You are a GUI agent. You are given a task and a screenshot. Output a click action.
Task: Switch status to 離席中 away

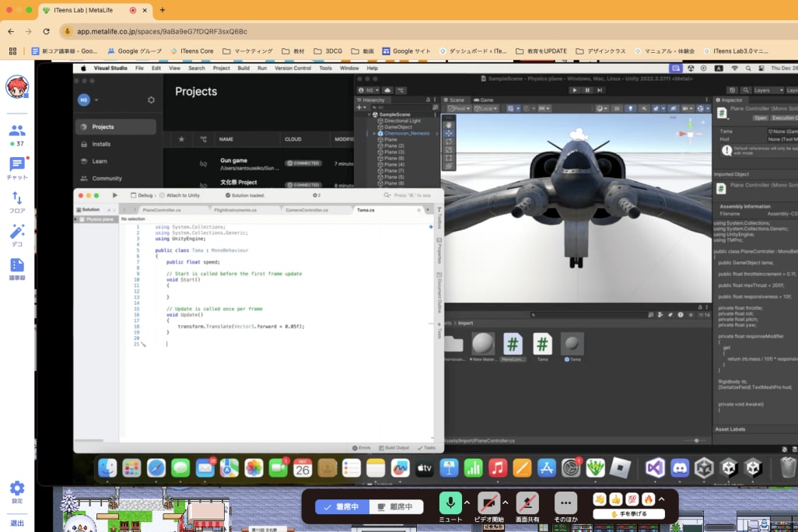[x=396, y=506]
